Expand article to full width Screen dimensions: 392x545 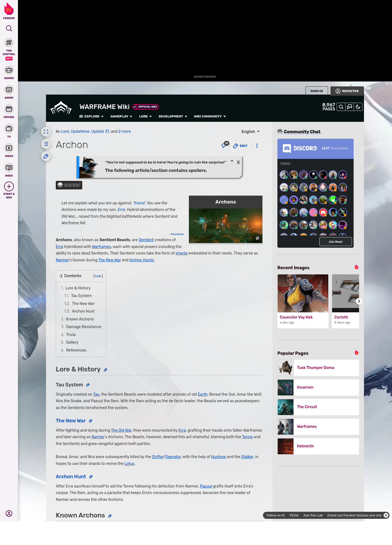[46, 132]
